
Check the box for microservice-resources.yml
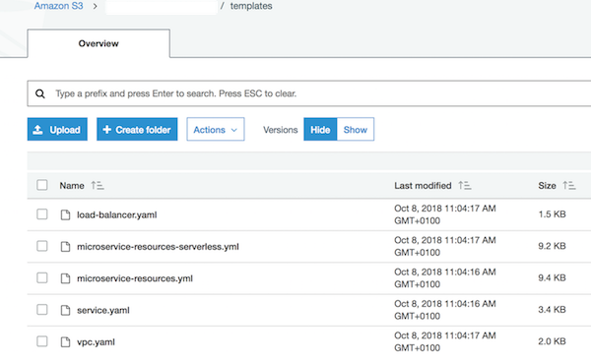pos(42,278)
